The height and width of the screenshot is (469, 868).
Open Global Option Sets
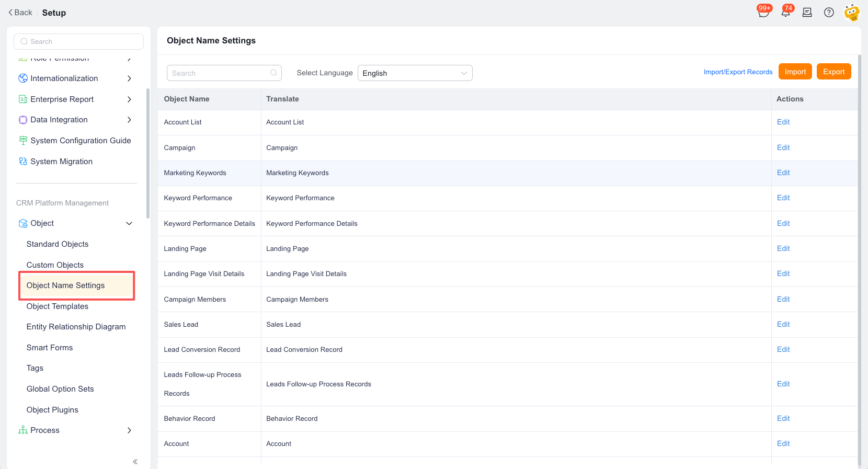coord(60,389)
